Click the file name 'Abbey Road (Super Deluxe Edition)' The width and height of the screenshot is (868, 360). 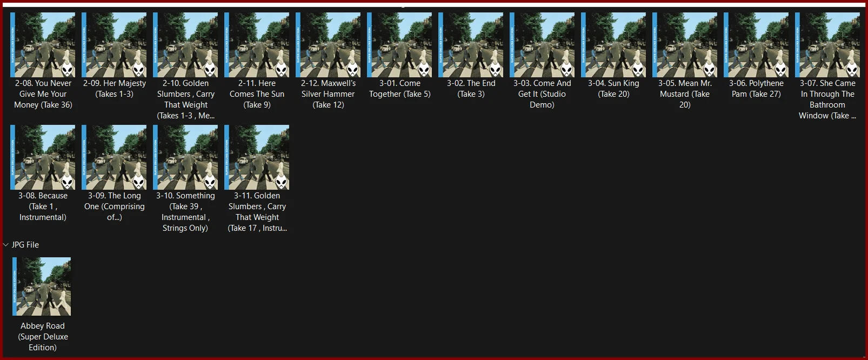(x=43, y=337)
